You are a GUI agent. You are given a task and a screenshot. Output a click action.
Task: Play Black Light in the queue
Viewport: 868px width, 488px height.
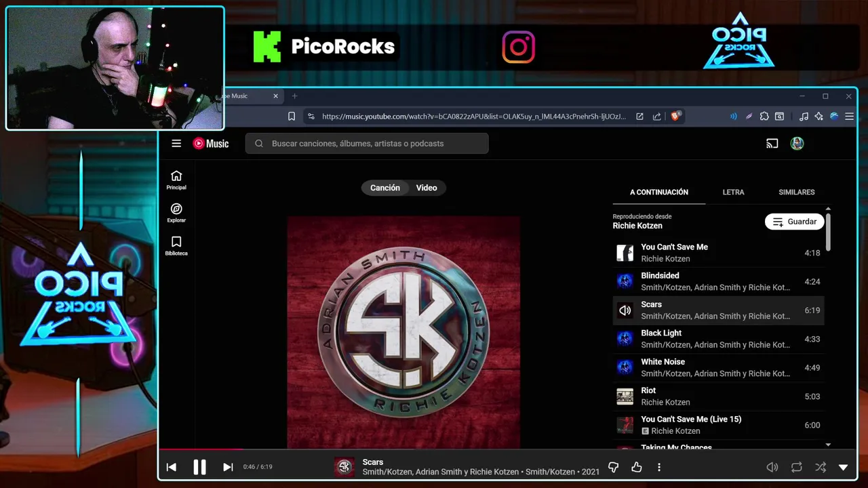[x=719, y=339]
